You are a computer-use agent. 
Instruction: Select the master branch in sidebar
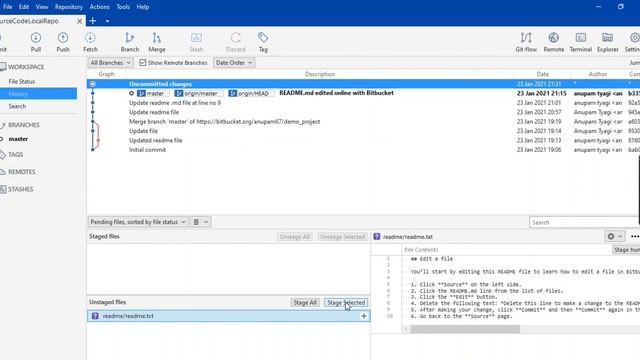tap(18, 139)
